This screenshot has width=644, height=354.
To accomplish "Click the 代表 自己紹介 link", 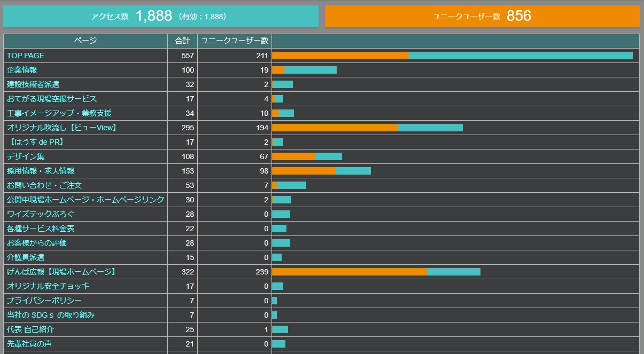I will [30, 329].
